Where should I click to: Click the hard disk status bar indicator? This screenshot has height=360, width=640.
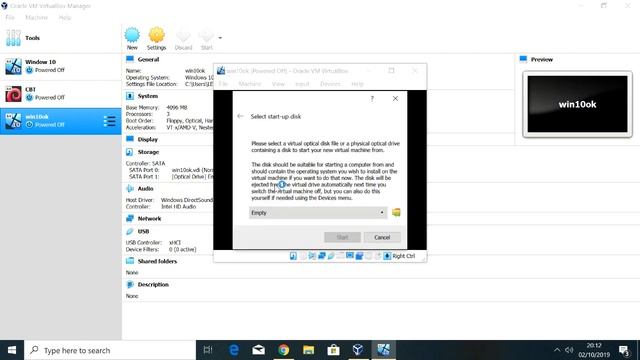(293, 256)
